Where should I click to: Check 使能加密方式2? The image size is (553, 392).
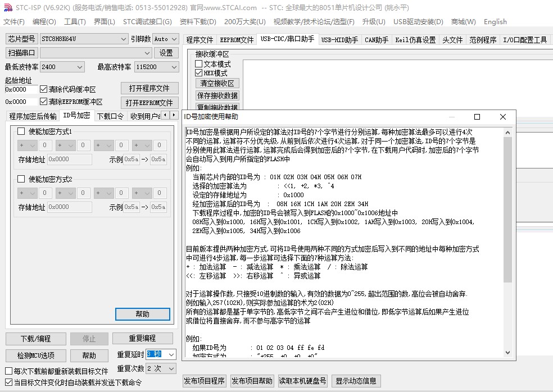(21, 179)
